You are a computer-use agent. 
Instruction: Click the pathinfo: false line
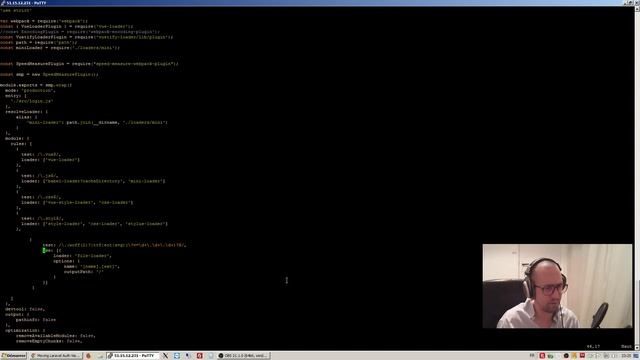coord(36,320)
